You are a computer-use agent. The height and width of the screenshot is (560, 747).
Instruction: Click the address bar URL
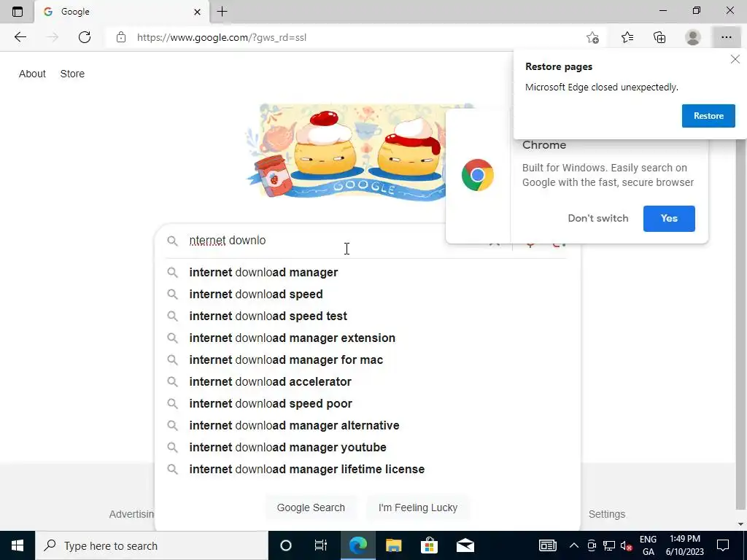click(222, 37)
